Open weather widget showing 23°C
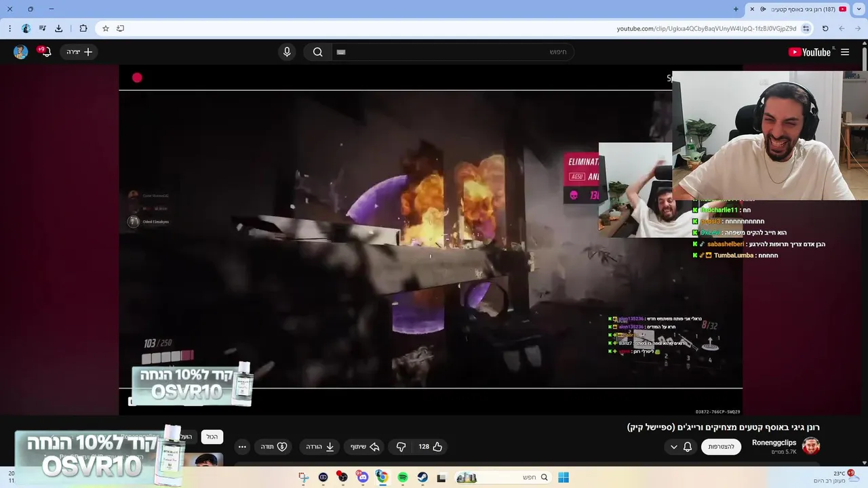Screen dimensions: 868x488 click(838, 476)
